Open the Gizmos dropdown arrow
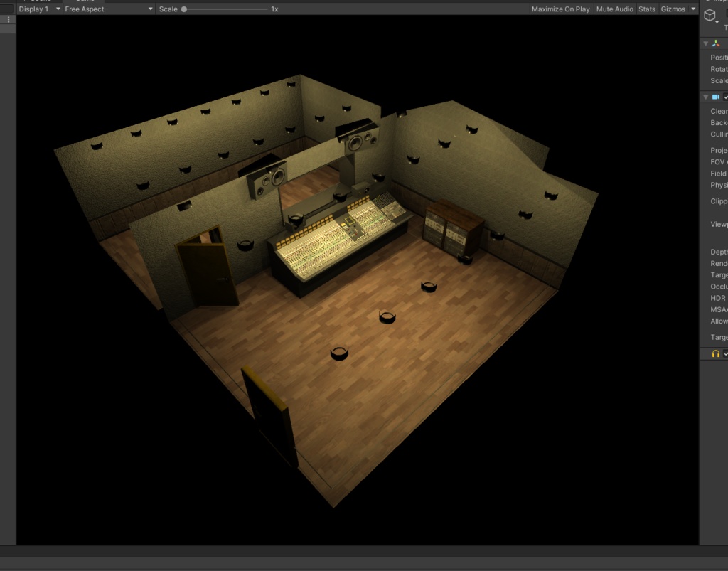Screen dimensions: 728x571 coord(693,9)
